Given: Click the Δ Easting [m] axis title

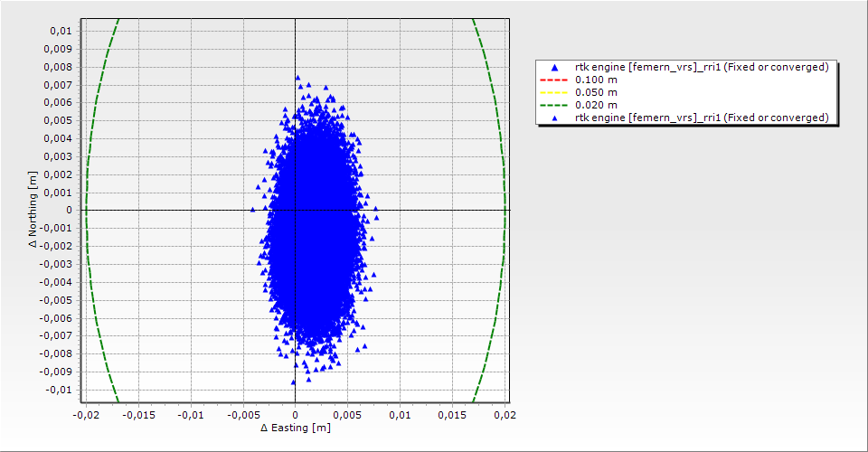Looking at the screenshot, I should [295, 428].
